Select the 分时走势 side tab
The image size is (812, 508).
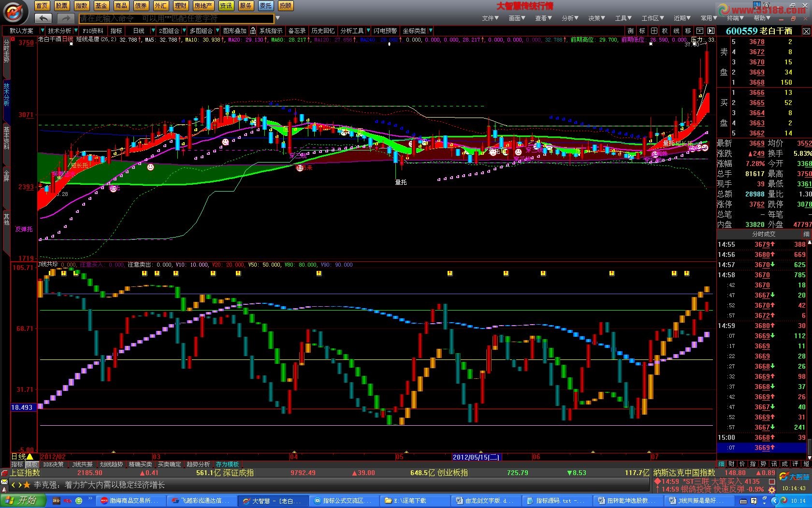click(x=6, y=51)
